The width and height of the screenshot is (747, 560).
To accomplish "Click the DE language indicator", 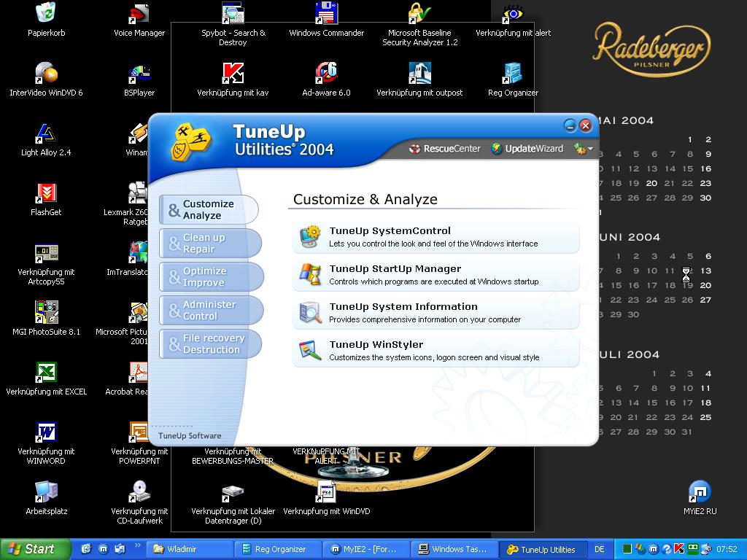I will click(600, 549).
